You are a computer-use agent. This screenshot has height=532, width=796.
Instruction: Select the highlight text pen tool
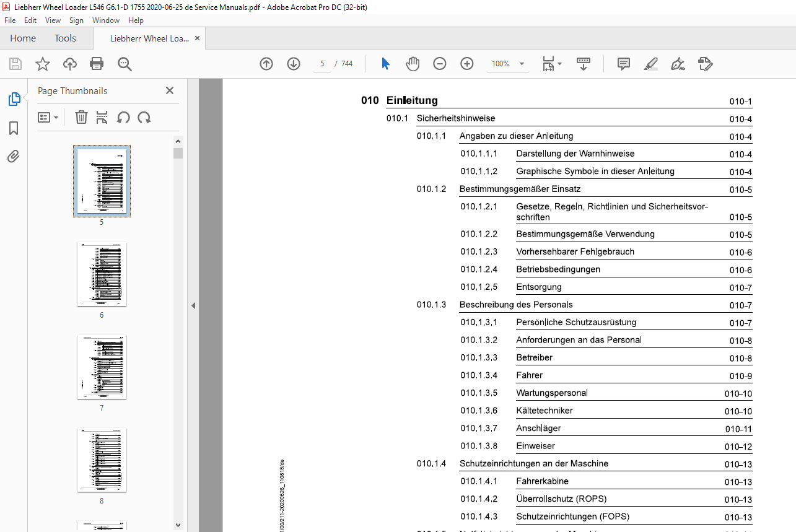pos(650,64)
